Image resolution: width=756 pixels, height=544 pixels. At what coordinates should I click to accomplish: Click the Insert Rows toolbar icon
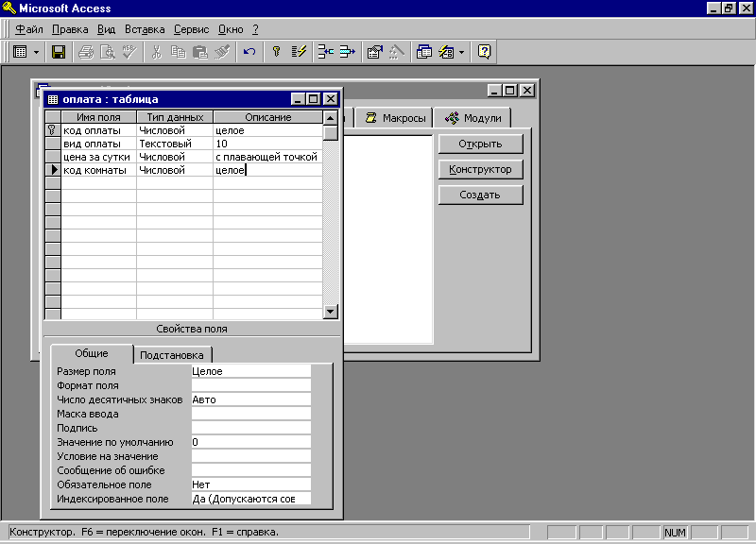pyautogui.click(x=325, y=52)
